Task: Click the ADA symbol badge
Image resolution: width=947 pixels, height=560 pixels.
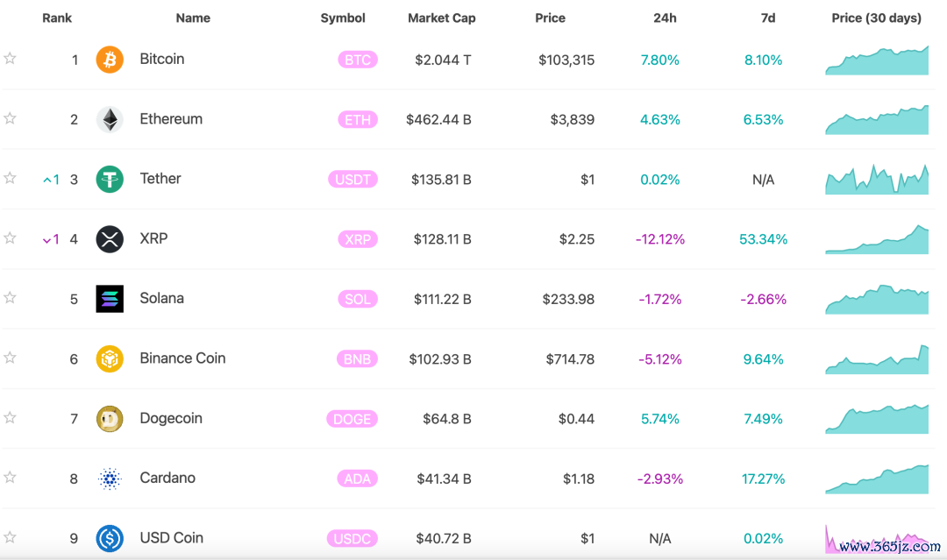Action: (x=357, y=478)
